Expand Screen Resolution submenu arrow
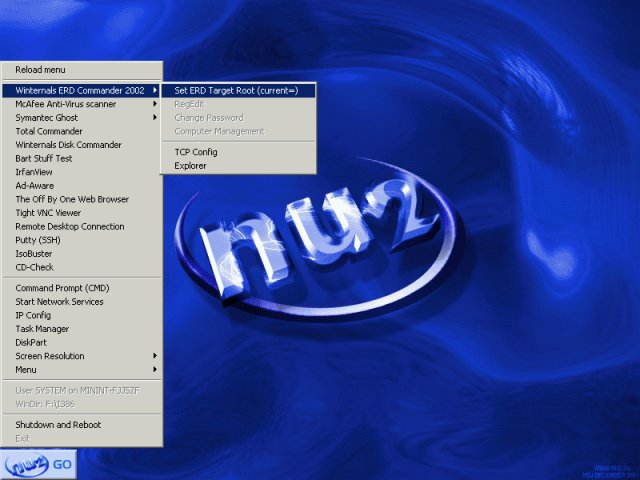 pos(155,356)
